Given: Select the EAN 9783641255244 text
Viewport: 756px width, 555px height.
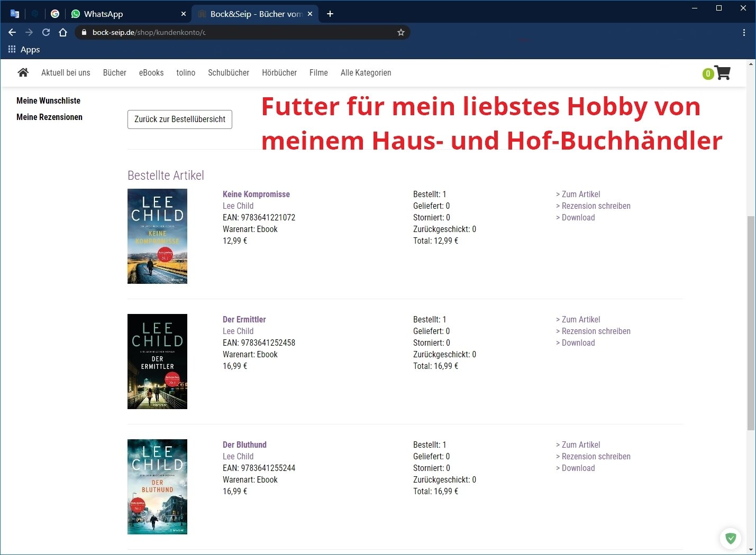Looking at the screenshot, I should click(259, 468).
